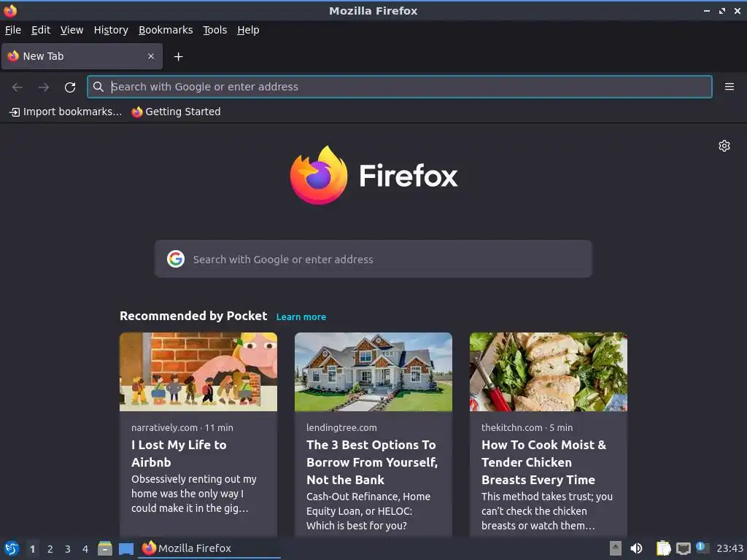Click 'narratively.com · 11 min' source text
Viewport: 747px width, 560px height.
point(182,427)
